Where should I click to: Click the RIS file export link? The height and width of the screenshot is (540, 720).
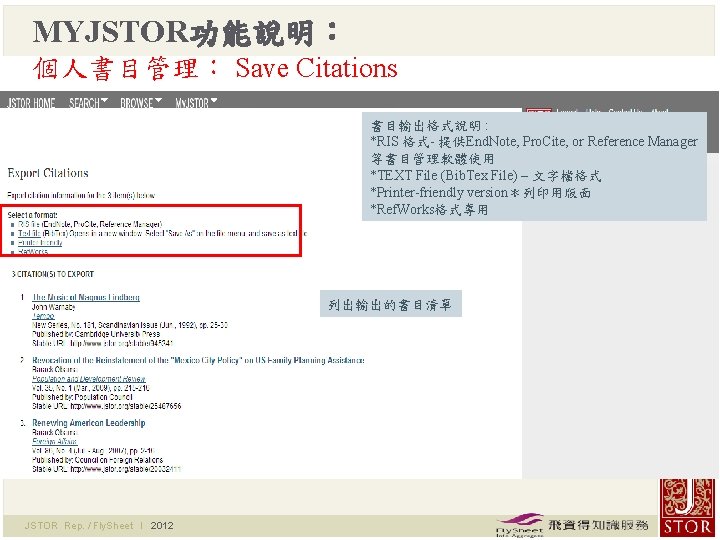click(30, 225)
